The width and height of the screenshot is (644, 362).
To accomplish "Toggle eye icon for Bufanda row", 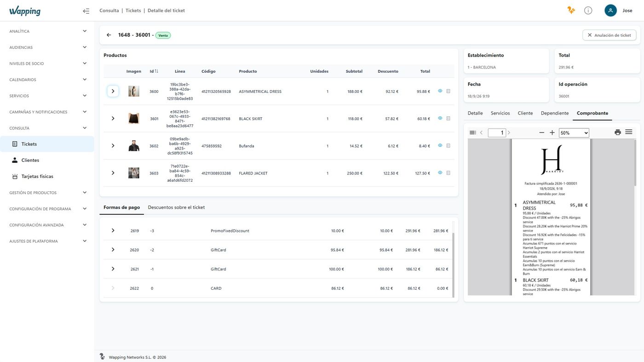I will pyautogui.click(x=440, y=146).
